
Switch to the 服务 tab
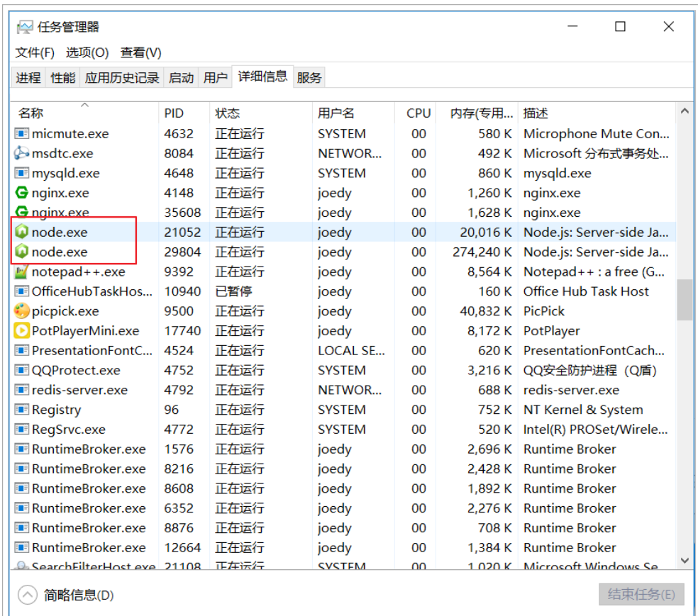[x=309, y=78]
